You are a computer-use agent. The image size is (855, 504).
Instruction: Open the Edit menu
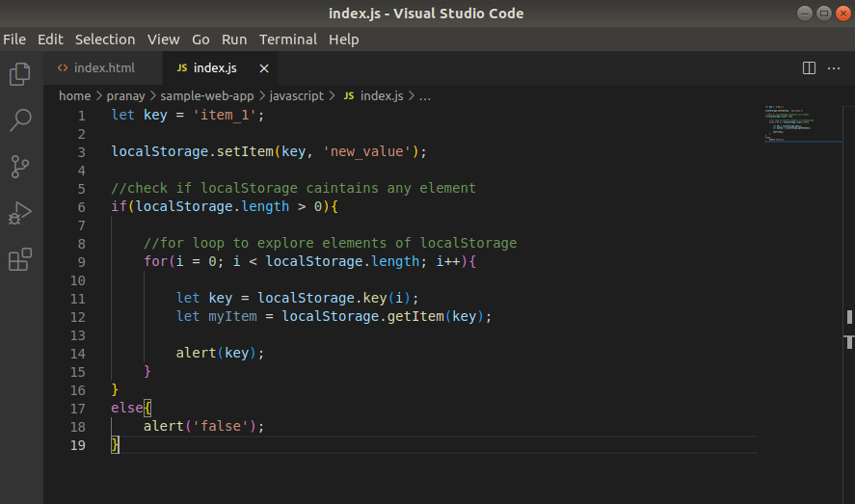tap(50, 40)
